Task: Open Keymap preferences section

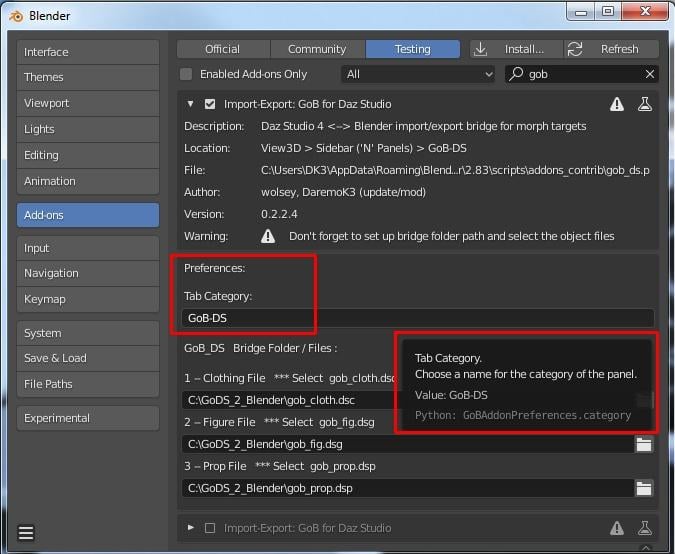Action: pos(88,299)
